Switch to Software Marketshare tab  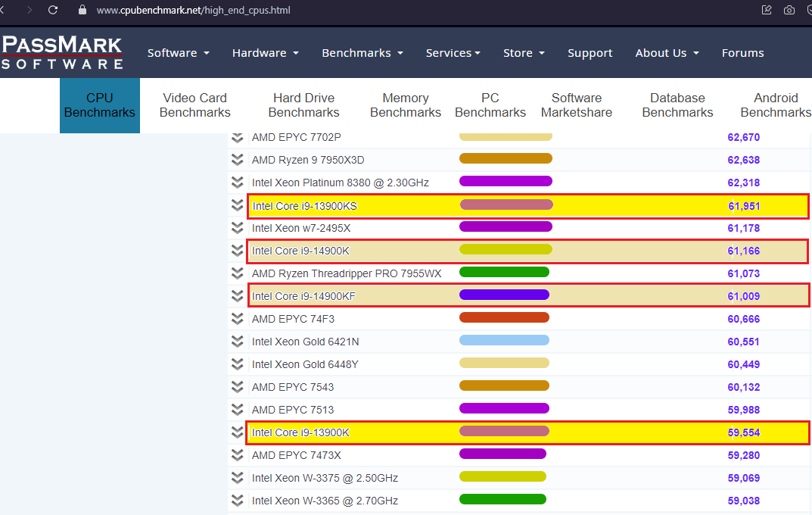tap(577, 105)
